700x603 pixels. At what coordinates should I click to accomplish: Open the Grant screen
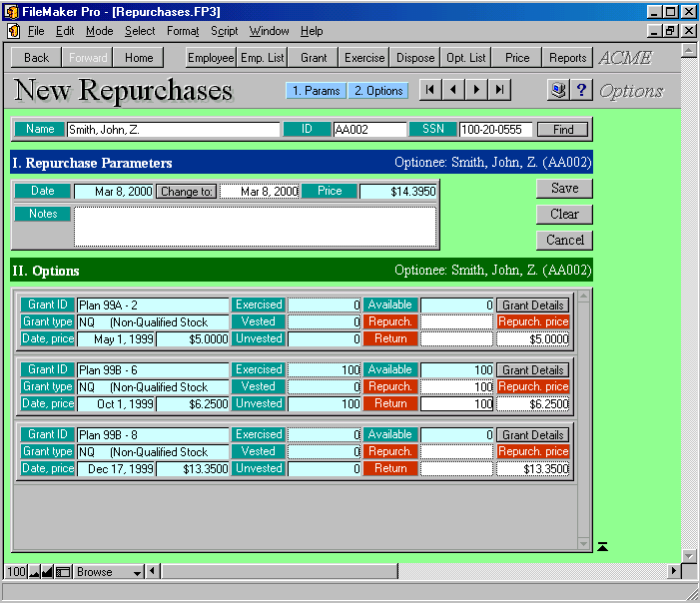pyautogui.click(x=314, y=58)
